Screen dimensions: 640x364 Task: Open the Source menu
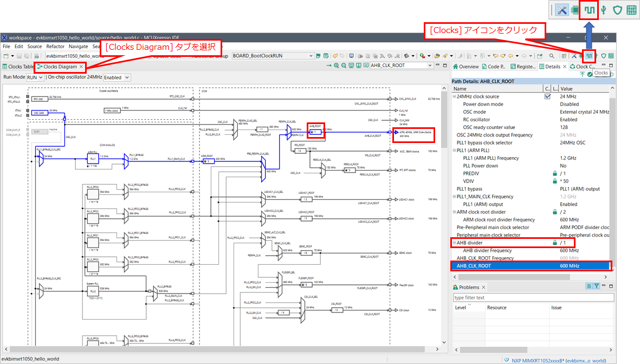click(35, 47)
